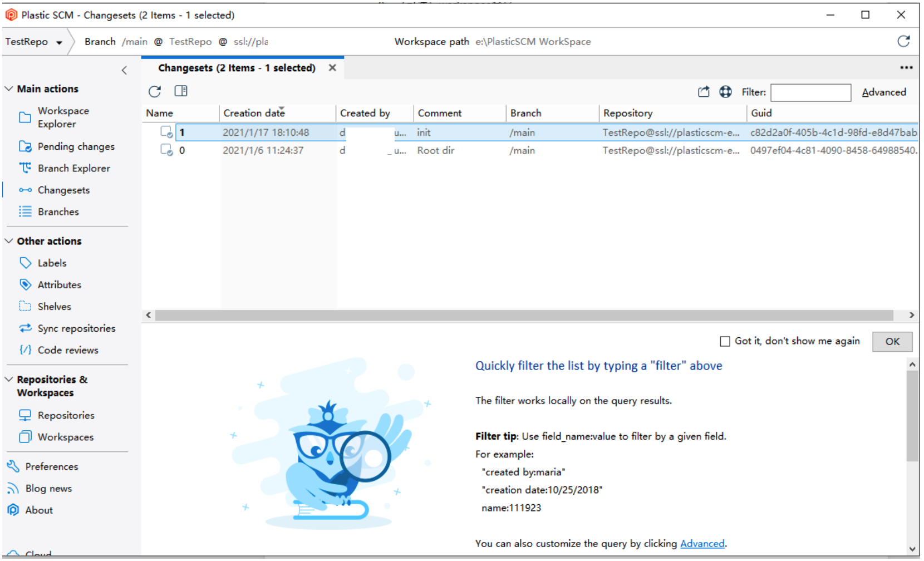Toggle the details side panel icon
The image size is (924, 561).
point(181,91)
